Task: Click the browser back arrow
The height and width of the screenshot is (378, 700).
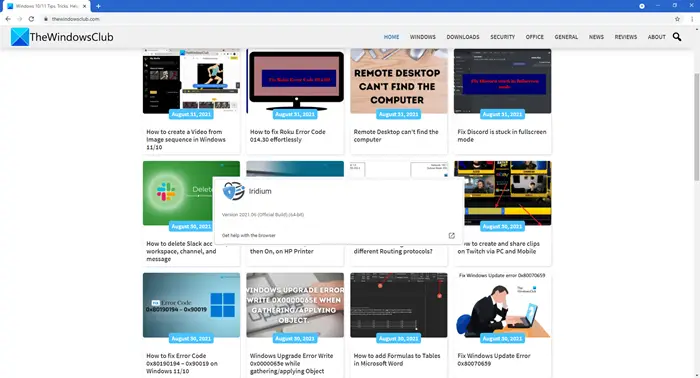Action: coord(8,19)
